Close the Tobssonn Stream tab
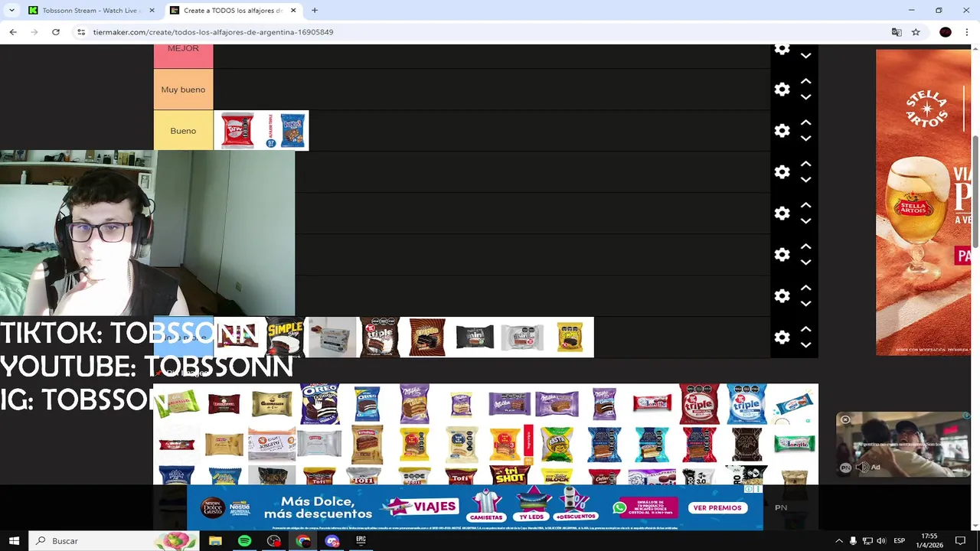This screenshot has width=980, height=551. [x=152, y=11]
